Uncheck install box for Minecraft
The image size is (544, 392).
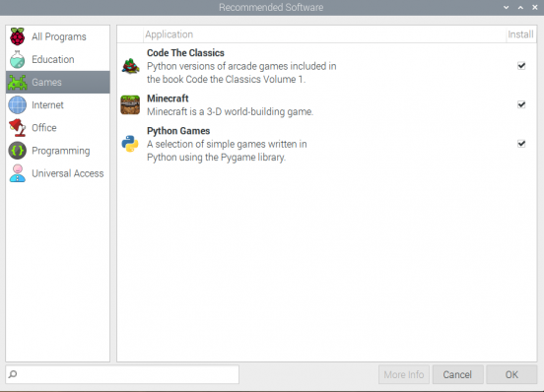pos(521,104)
